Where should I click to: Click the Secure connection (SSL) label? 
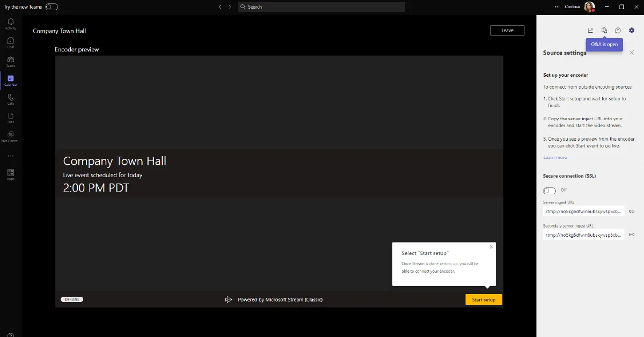[569, 176]
